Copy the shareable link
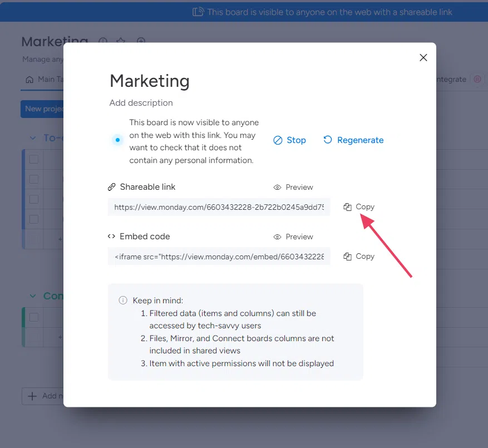This screenshot has height=448, width=488. coord(359,206)
